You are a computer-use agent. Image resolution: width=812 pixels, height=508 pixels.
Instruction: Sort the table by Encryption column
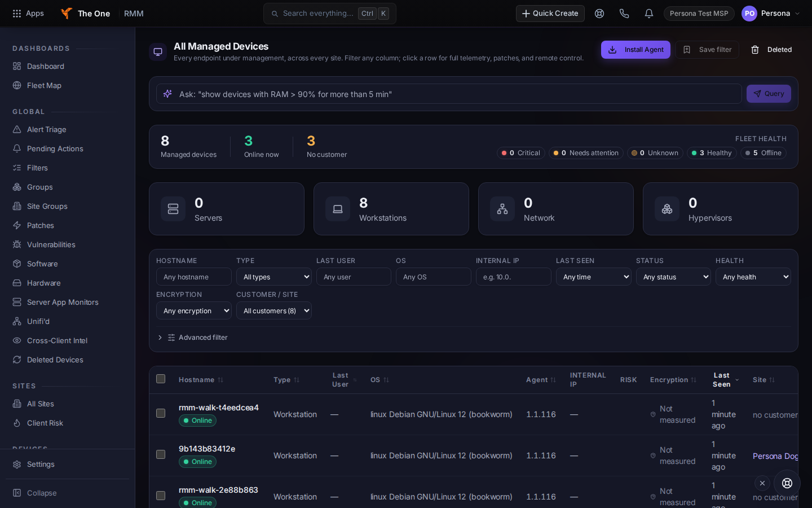673,380
